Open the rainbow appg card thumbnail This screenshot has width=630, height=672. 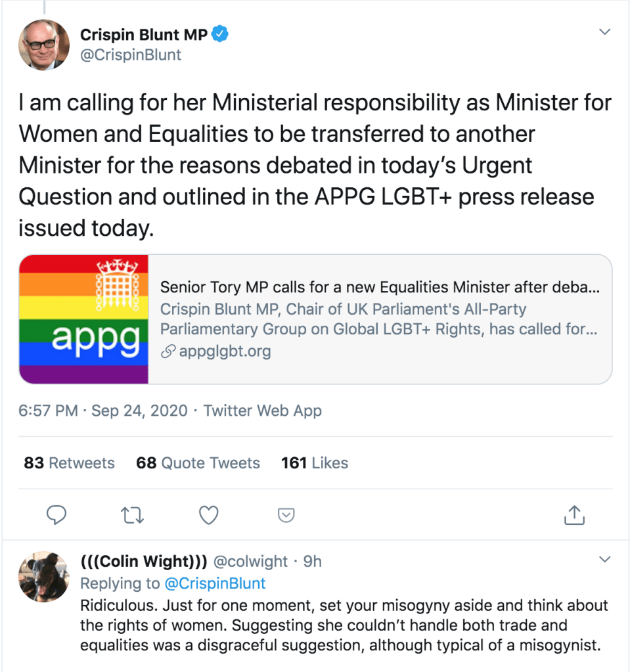click(x=84, y=319)
